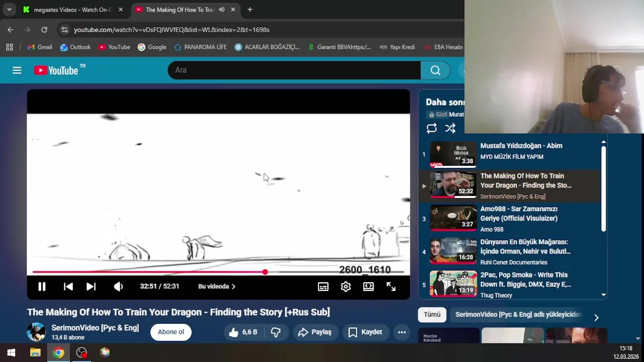Open the Gmail bookmark
This screenshot has height=362, width=644.
tap(39, 47)
